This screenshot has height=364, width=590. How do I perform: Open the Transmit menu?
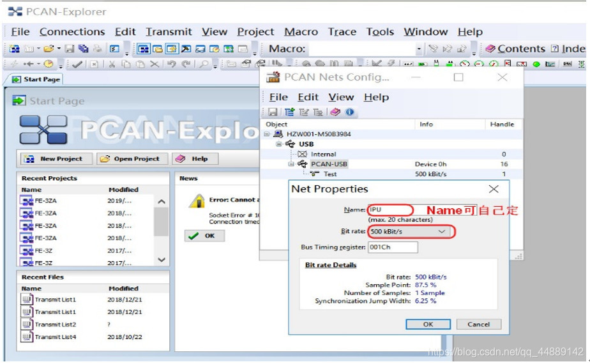click(x=169, y=32)
